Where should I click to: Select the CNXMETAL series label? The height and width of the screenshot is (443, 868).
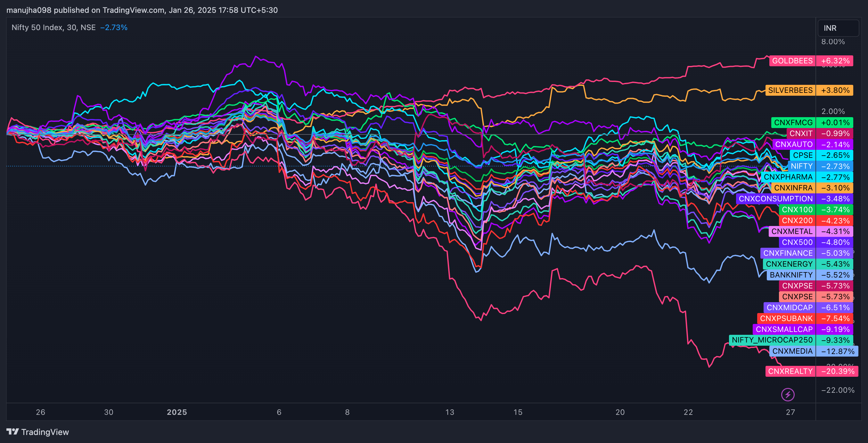(792, 231)
